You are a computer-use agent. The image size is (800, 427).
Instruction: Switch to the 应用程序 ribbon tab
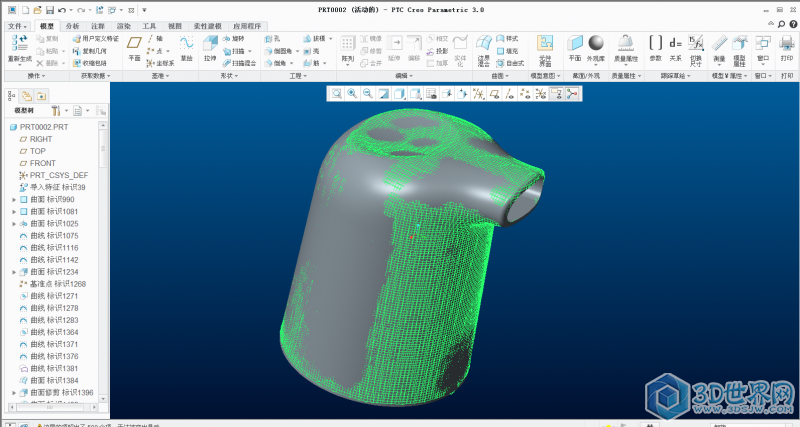click(247, 26)
